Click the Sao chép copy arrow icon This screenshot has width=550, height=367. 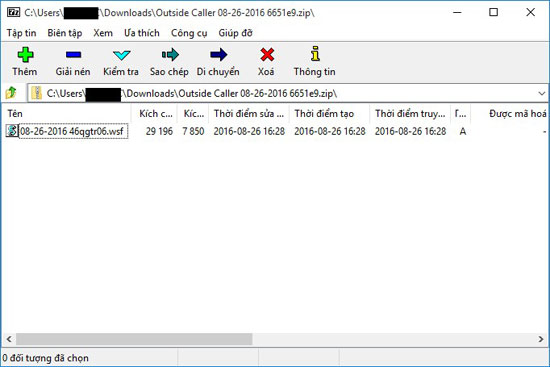[x=170, y=55]
